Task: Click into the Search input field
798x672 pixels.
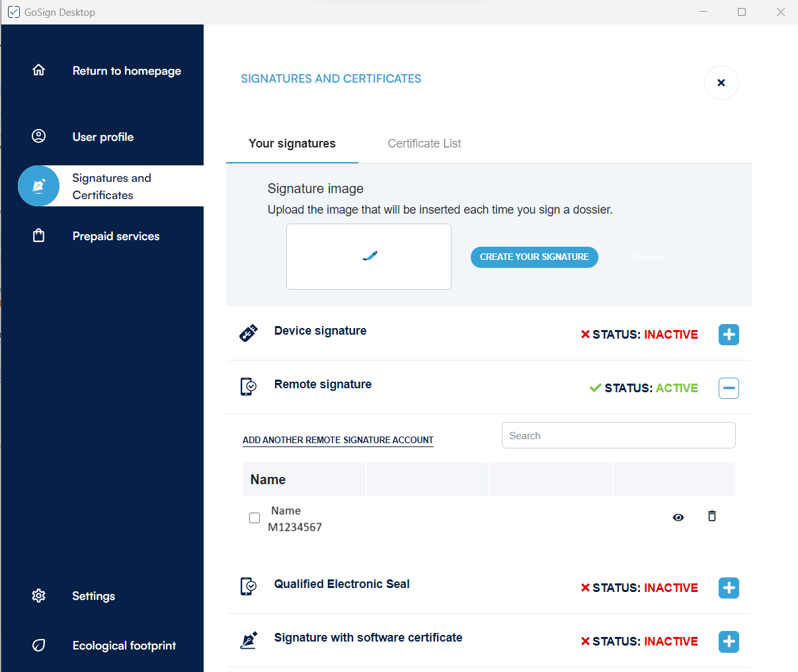Action: [x=618, y=435]
